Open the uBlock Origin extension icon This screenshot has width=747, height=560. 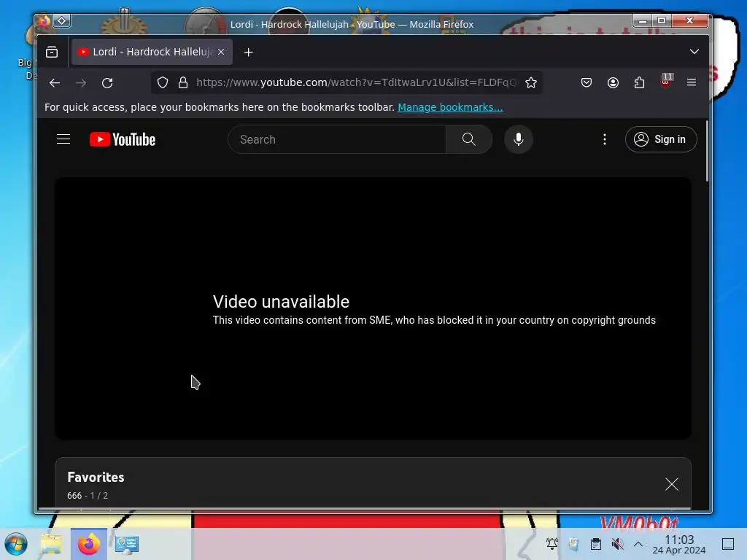tap(666, 82)
